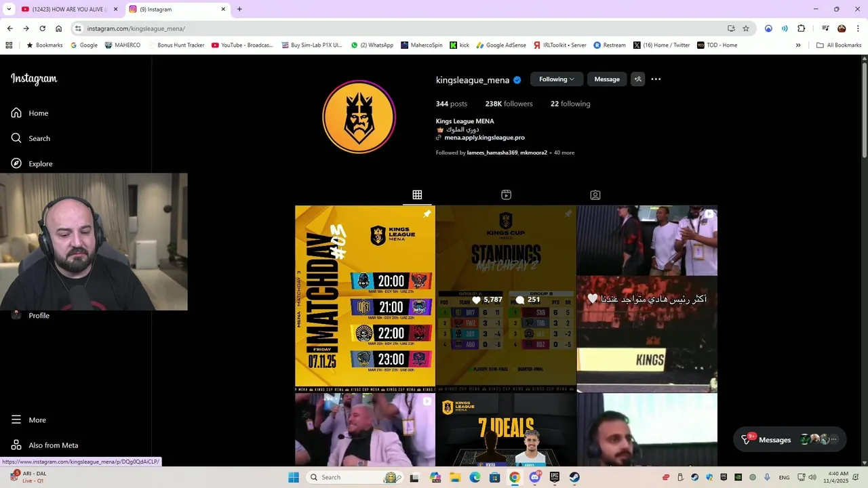
Task: Open a new browser tab
Action: pyautogui.click(x=239, y=9)
